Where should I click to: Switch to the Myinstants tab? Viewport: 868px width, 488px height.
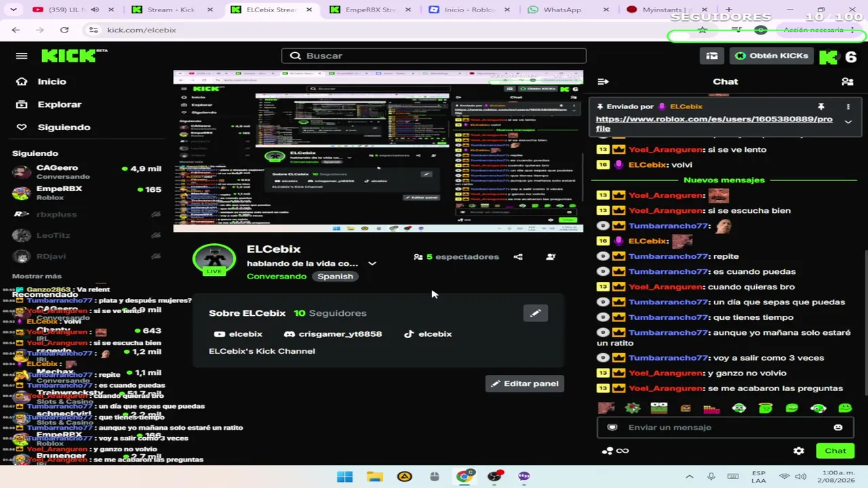[667, 9]
